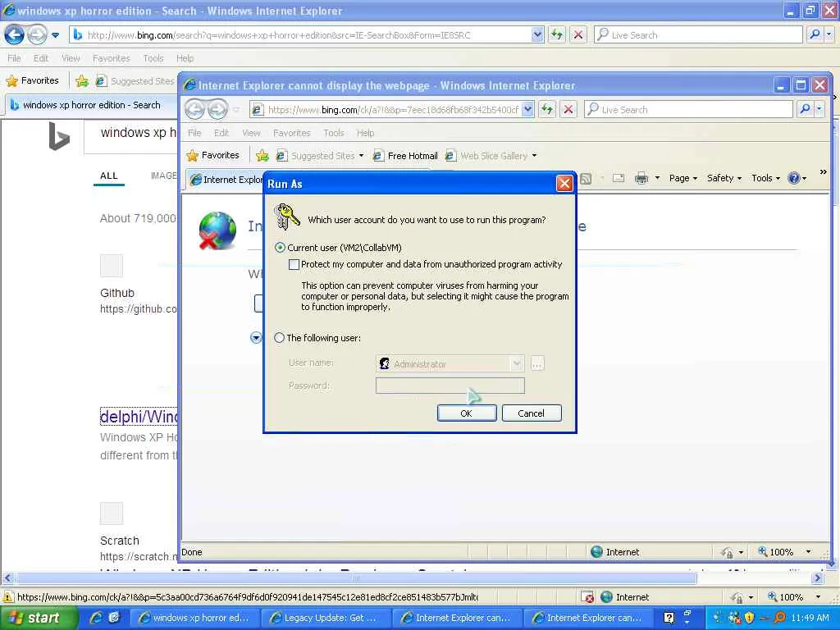This screenshot has height=630, width=840.
Task: Click the address bar URL in the front IE window
Action: pos(393,109)
